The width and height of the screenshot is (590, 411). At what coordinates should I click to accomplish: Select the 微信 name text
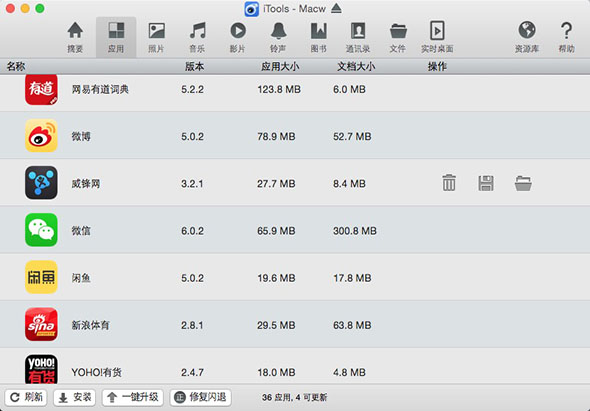[81, 231]
